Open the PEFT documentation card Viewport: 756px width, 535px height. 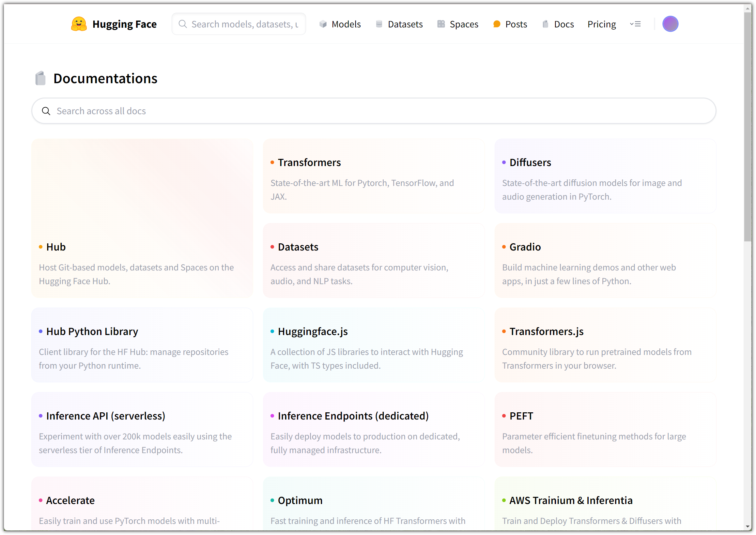coord(605,429)
